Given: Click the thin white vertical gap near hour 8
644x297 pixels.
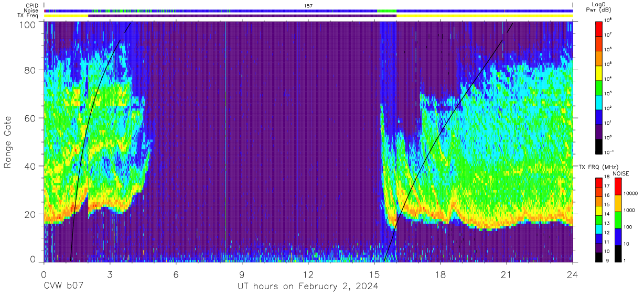Looking at the screenshot, I should pos(225,141).
